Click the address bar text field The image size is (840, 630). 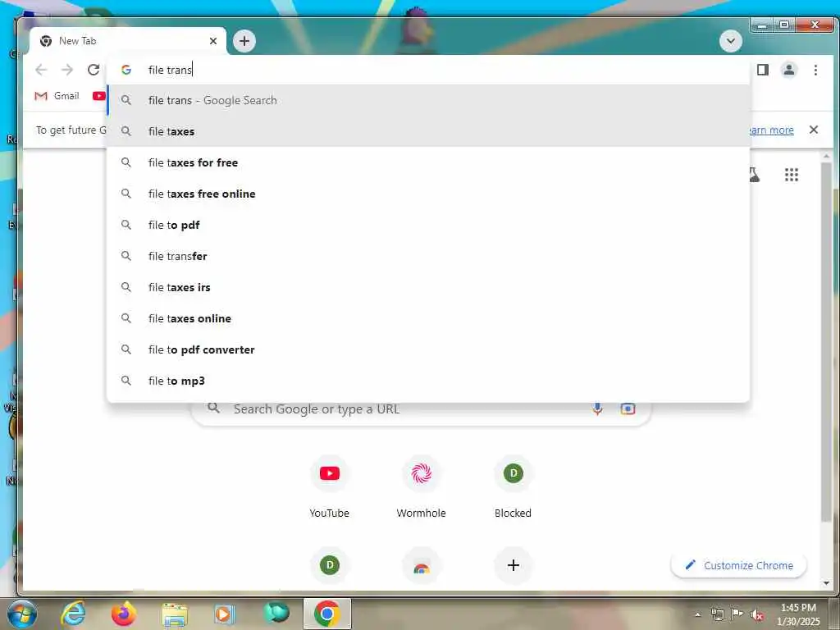428,70
